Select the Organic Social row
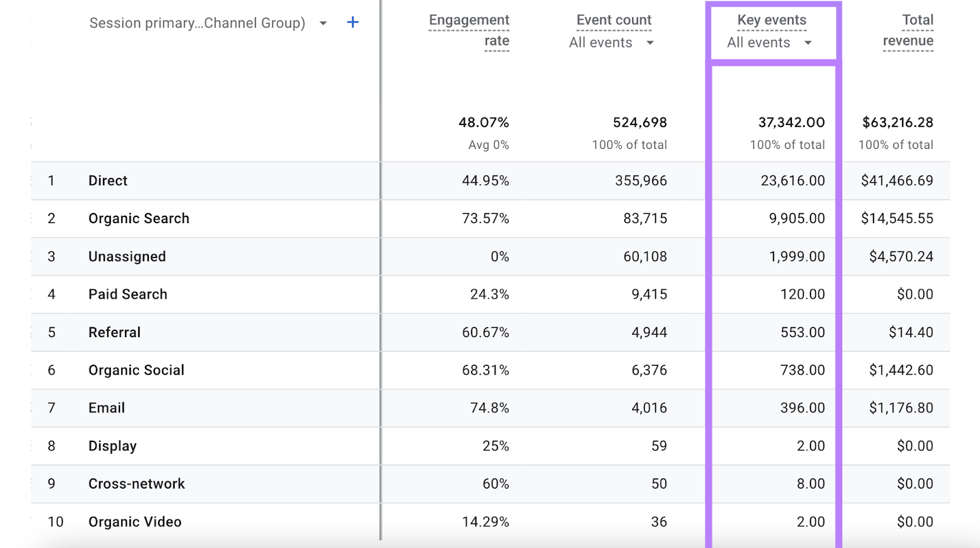 [x=136, y=370]
